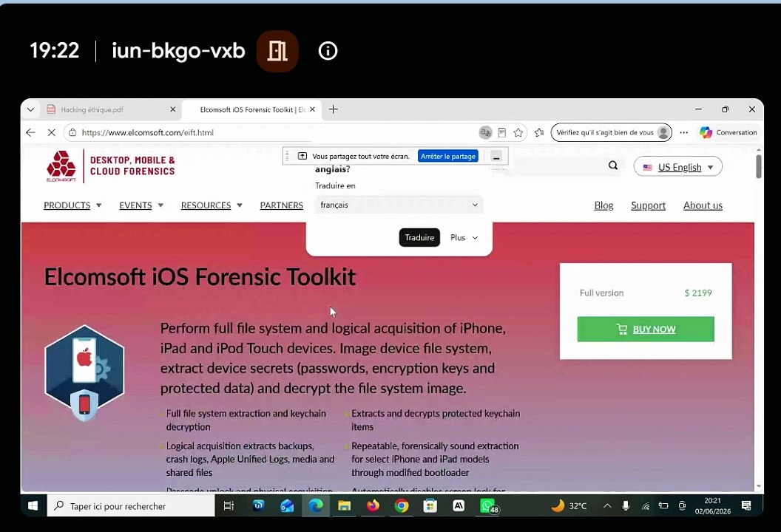Click the Microsoft Edge taskbar icon
The width and height of the screenshot is (781, 532).
pos(316,506)
